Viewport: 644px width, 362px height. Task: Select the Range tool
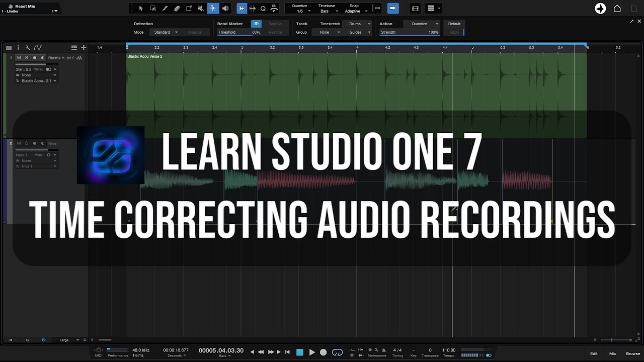click(153, 9)
